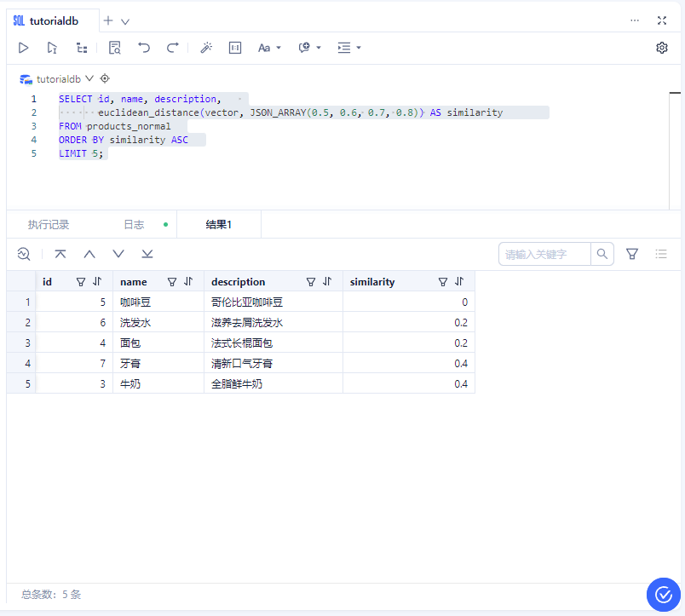
Task: Run the selected statement at the cursor
Action: (x=52, y=48)
